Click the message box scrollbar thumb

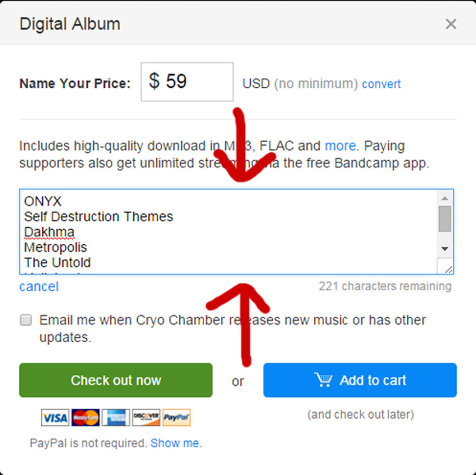click(445, 218)
